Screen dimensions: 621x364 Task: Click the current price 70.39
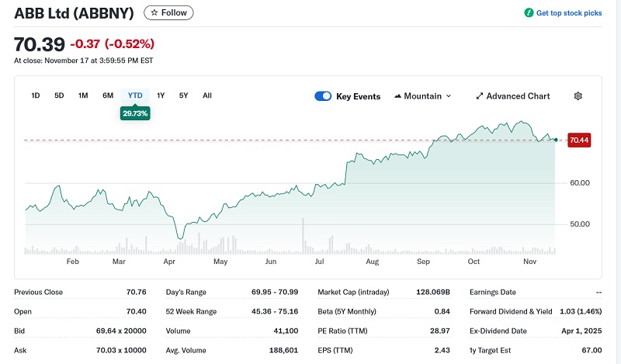click(x=40, y=44)
